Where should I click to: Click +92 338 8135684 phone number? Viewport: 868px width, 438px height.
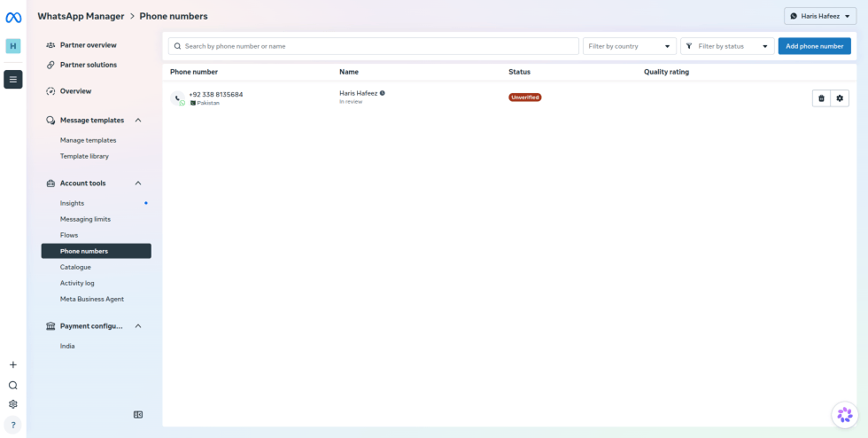pos(216,94)
